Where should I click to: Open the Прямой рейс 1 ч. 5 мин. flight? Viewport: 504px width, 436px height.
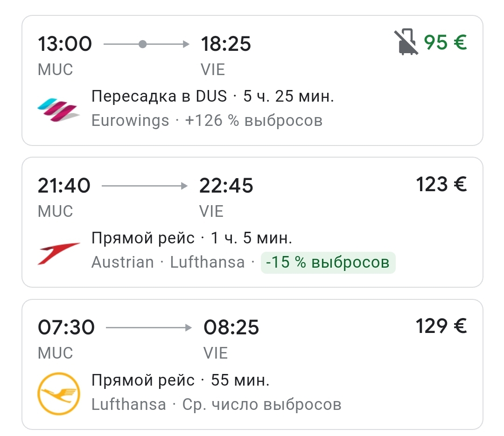point(192,239)
